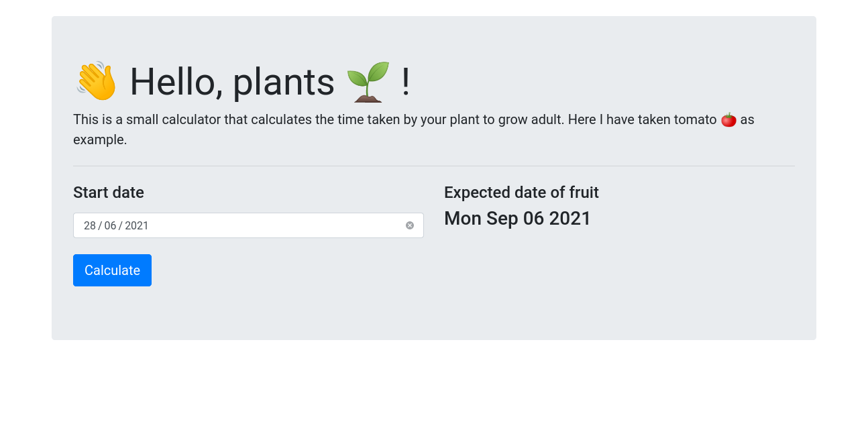868x440 pixels.
Task: Click the result text 'Mon Sep 06 2021'
Action: pos(517,218)
